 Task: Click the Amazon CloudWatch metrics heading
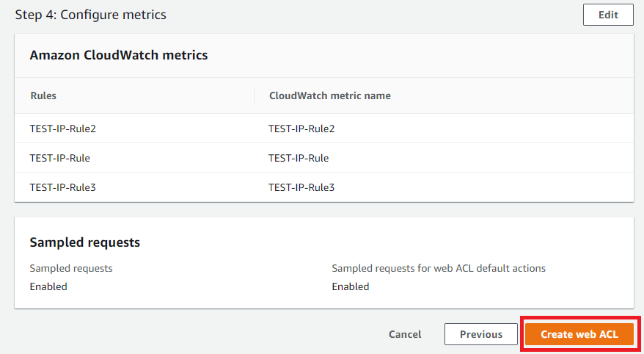118,55
